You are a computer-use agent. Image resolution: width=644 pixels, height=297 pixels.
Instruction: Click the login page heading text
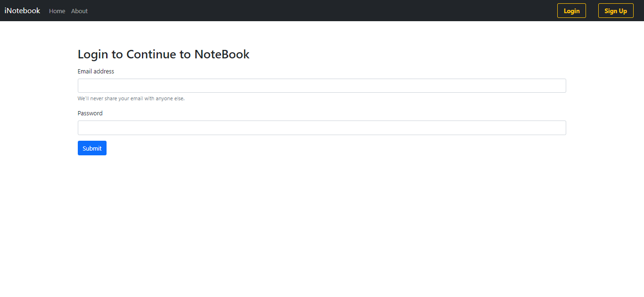(164, 54)
